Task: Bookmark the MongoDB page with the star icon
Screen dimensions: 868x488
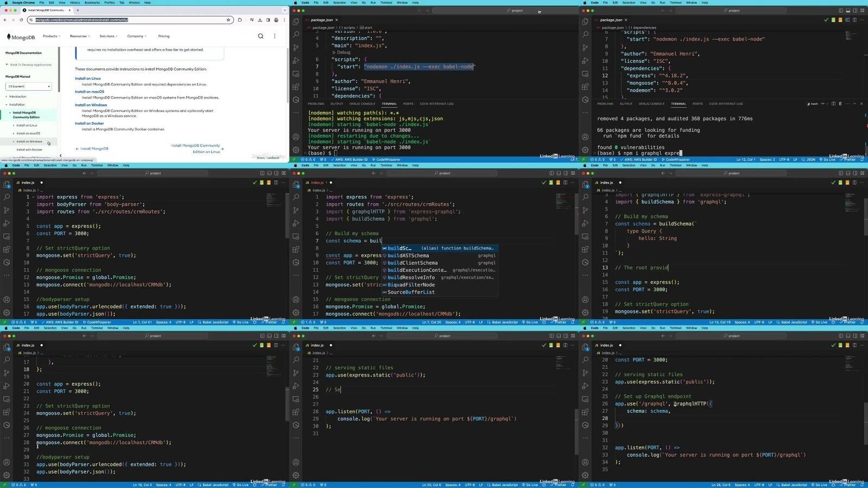Action: tap(228, 20)
